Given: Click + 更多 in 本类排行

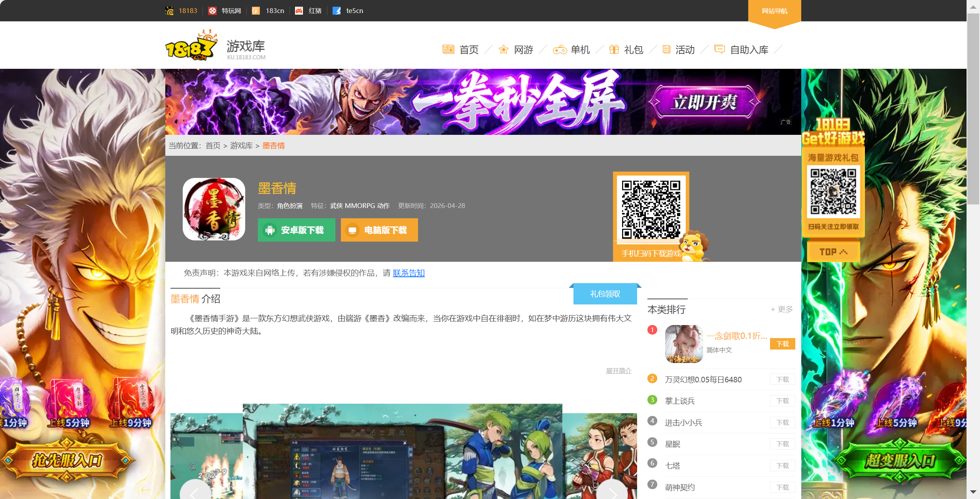Looking at the screenshot, I should [x=781, y=309].
